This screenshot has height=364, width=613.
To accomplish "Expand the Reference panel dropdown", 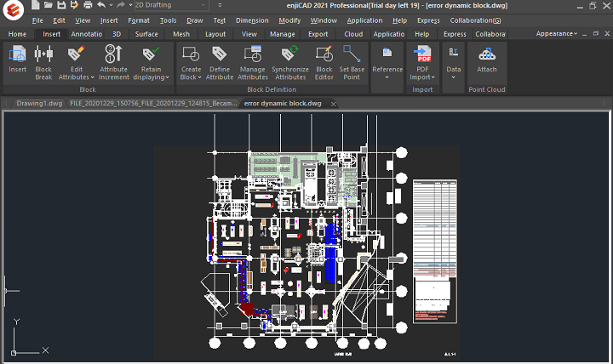I will coord(387,77).
